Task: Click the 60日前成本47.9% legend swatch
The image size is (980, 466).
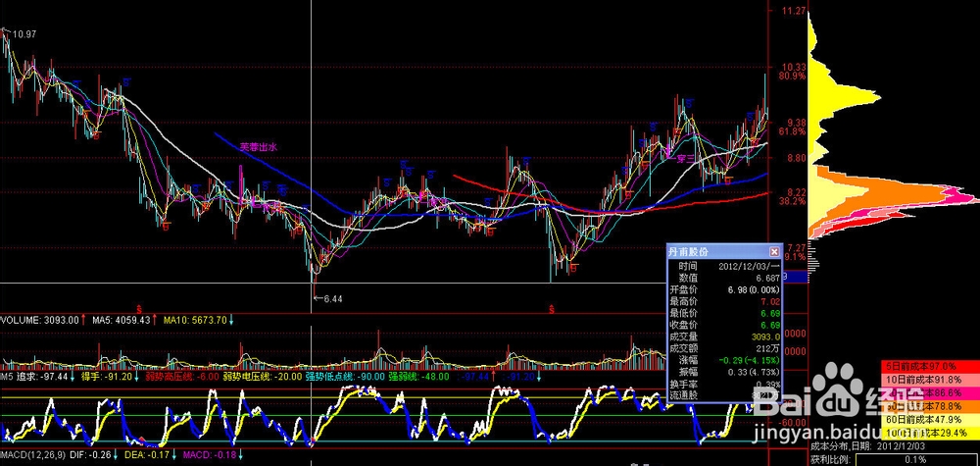Action: (930, 419)
